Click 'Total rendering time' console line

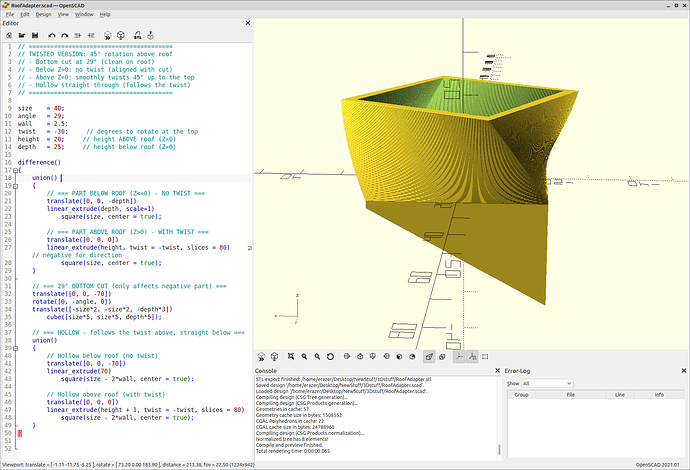tap(293, 451)
